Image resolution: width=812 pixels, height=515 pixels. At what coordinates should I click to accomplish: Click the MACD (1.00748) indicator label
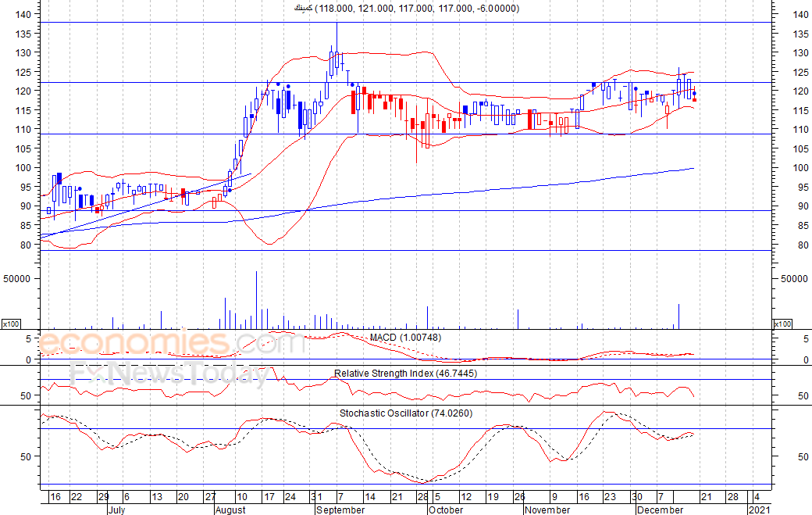405,338
